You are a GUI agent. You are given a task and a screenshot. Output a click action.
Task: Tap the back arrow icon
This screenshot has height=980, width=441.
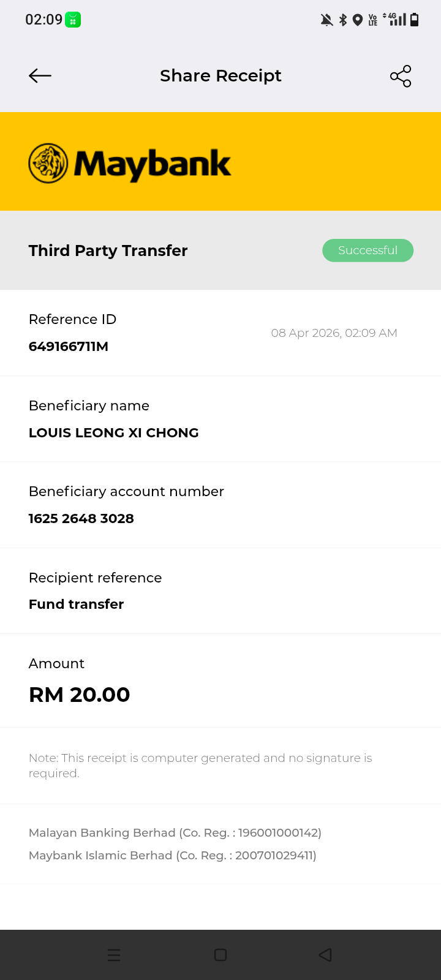pyautogui.click(x=40, y=75)
